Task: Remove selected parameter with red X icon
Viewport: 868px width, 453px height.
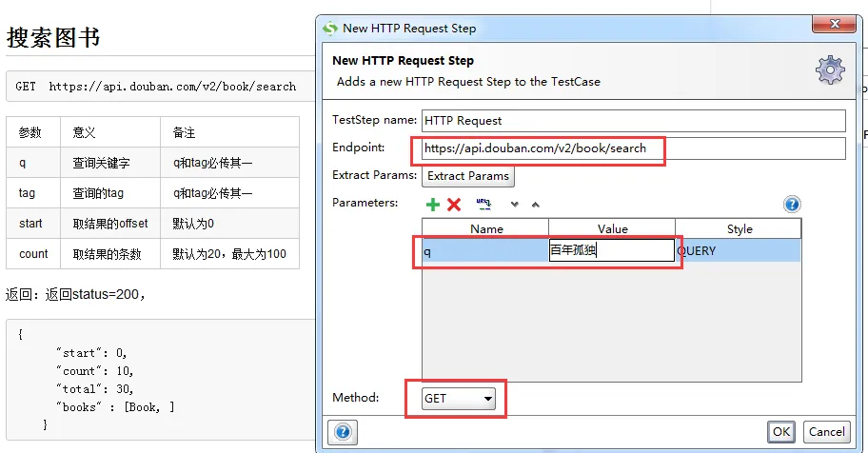Action: tap(454, 205)
